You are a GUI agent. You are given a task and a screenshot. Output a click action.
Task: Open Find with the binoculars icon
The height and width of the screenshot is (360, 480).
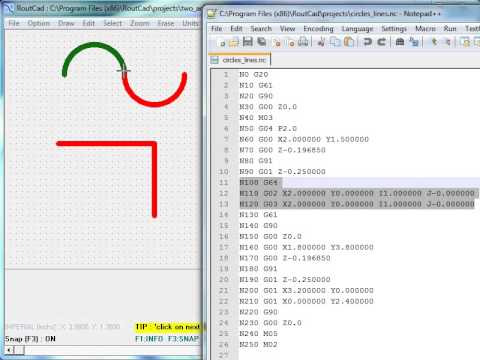(400, 42)
